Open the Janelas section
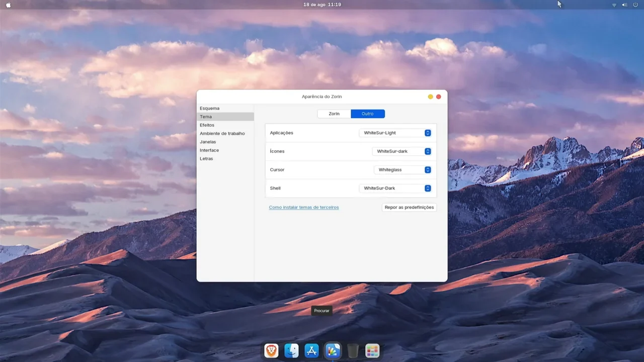 pyautogui.click(x=225, y=142)
